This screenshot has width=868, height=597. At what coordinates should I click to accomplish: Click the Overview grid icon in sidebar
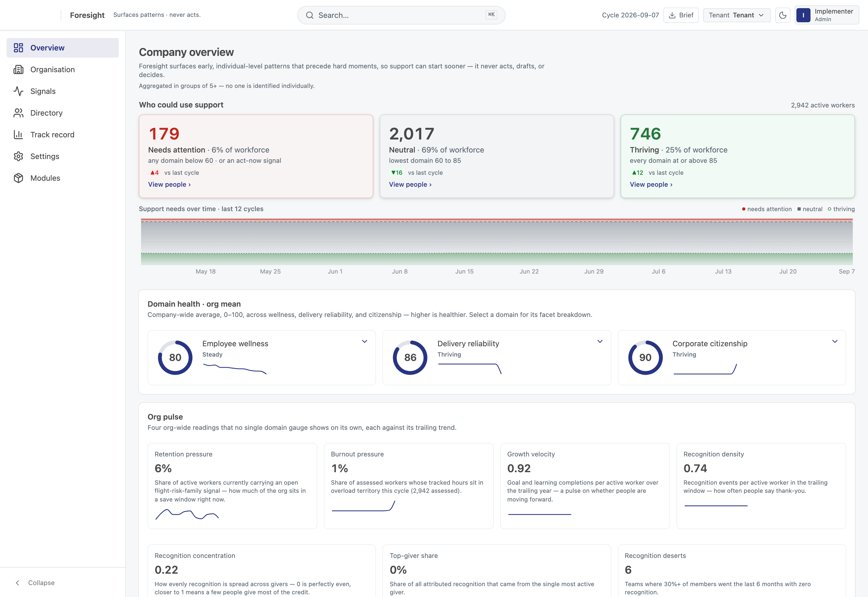(18, 48)
